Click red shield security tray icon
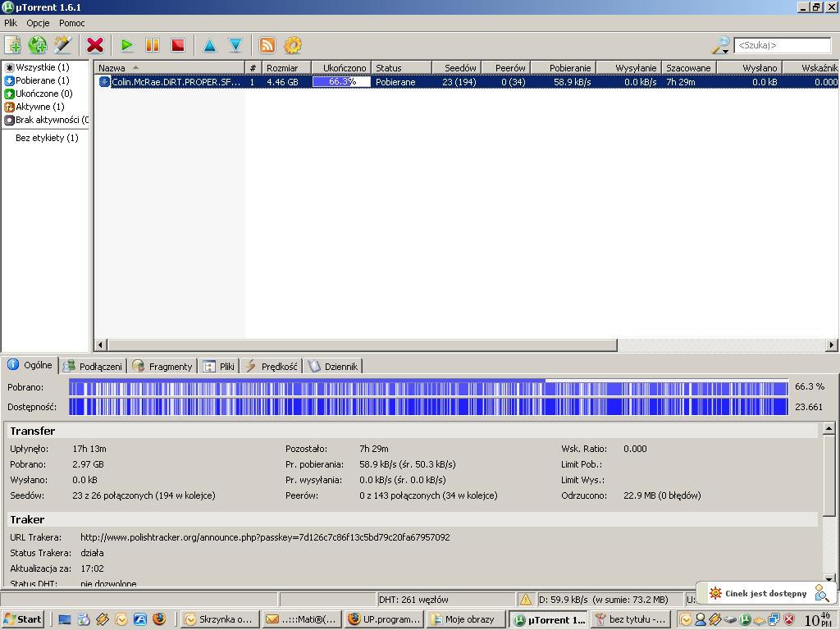The height and width of the screenshot is (630, 840). pyautogui.click(x=788, y=620)
